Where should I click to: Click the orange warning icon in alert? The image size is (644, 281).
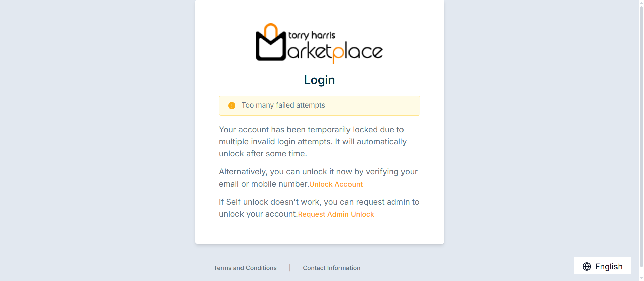point(232,106)
